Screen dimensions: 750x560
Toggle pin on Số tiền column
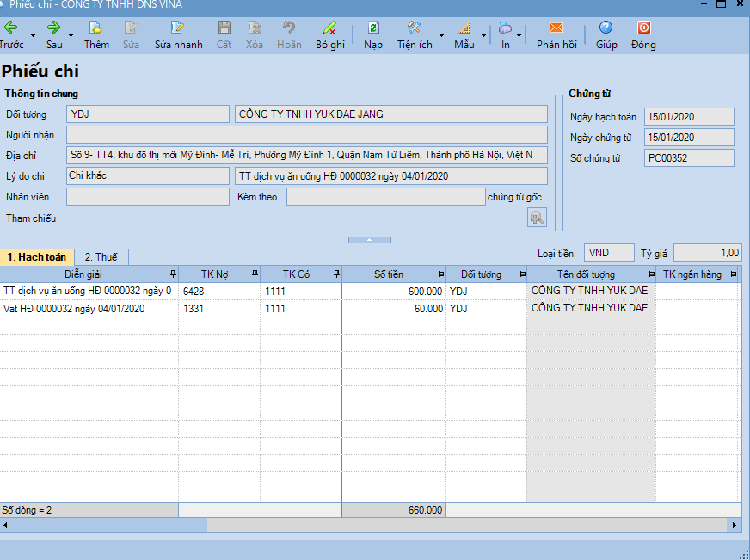tap(439, 274)
